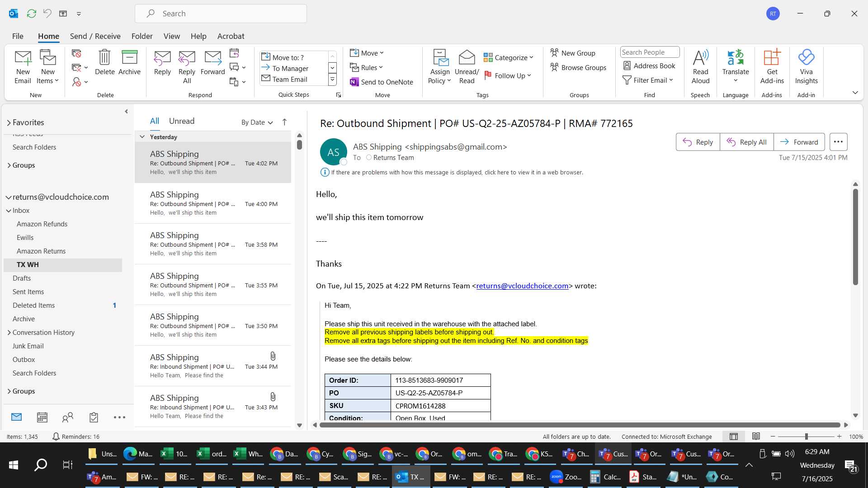868x488 pixels.
Task: Collapse the ribbon with chevron
Action: click(855, 93)
